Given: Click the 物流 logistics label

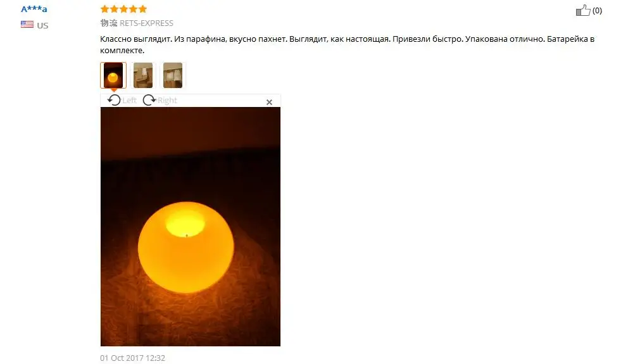Looking at the screenshot, I should click(x=108, y=23).
